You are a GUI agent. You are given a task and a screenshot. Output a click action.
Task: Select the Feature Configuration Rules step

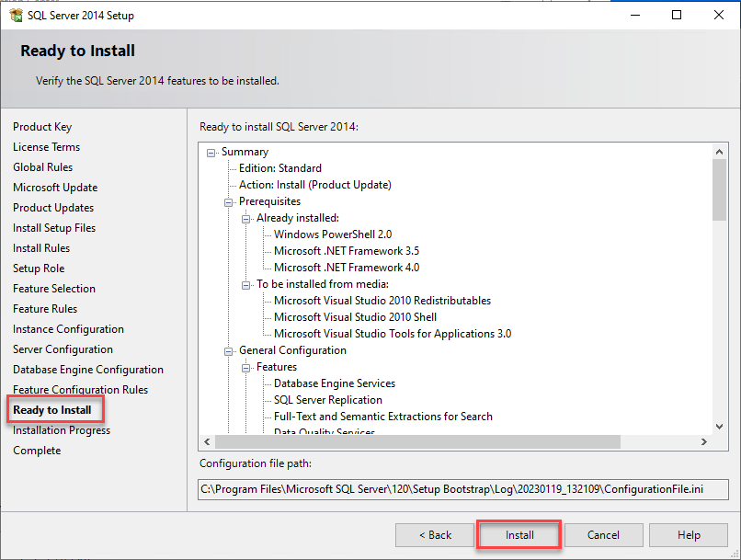pyautogui.click(x=80, y=390)
